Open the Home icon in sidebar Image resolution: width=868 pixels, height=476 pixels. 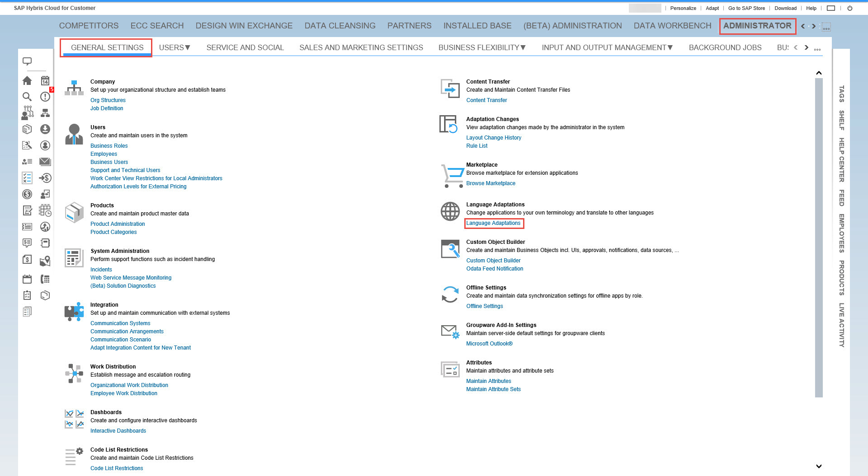pos(27,80)
